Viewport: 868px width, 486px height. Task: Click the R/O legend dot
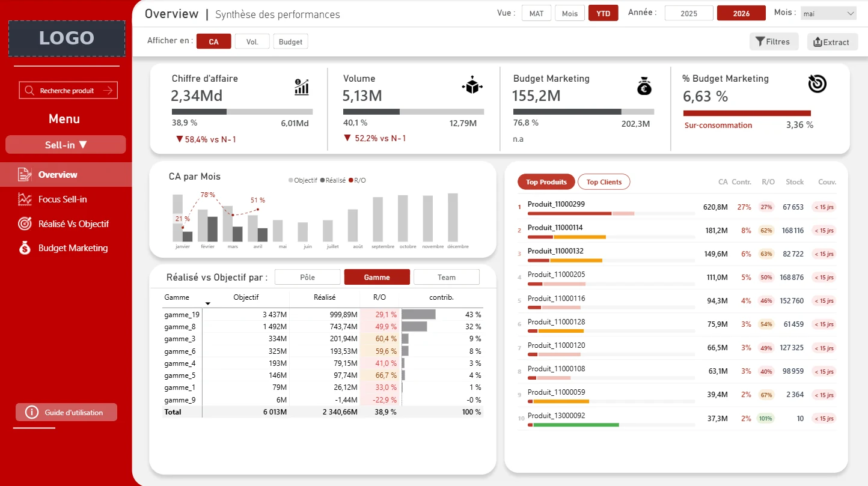tap(351, 180)
